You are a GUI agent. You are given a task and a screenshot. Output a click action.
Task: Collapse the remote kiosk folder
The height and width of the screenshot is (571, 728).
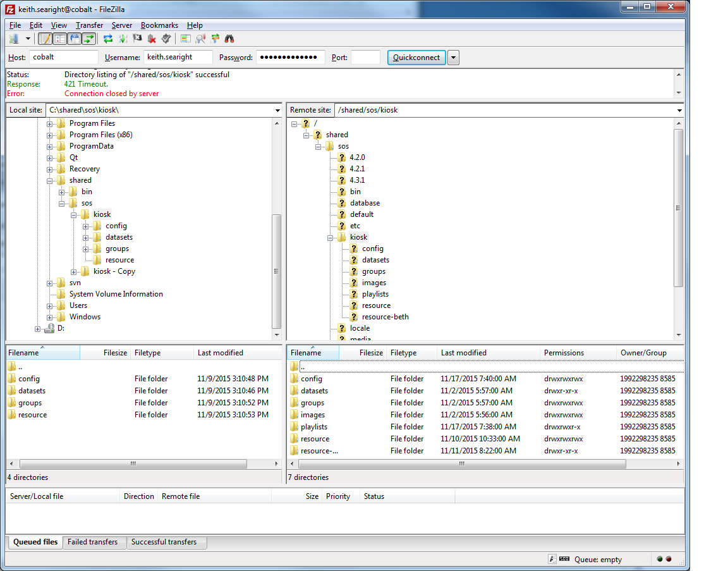330,238
